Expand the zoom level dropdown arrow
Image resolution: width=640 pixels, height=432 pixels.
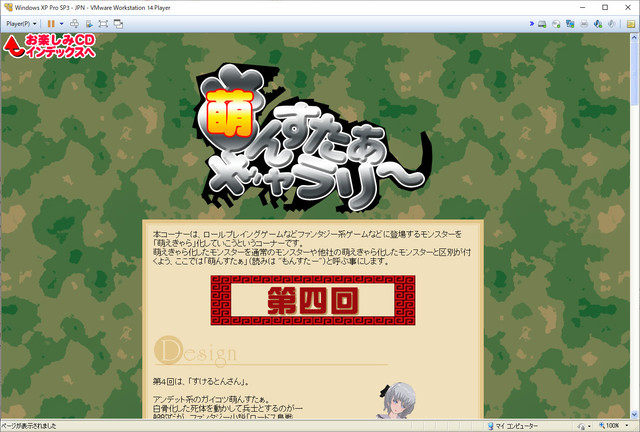point(627,426)
